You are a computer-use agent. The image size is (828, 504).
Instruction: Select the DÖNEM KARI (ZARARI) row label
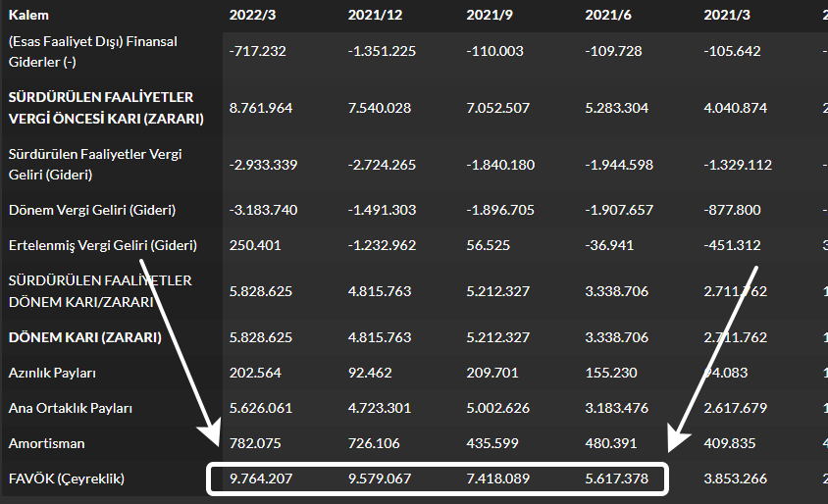point(84,337)
